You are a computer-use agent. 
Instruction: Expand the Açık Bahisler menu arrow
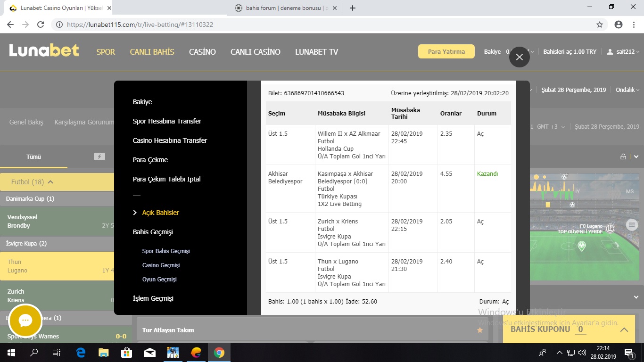[x=135, y=213]
